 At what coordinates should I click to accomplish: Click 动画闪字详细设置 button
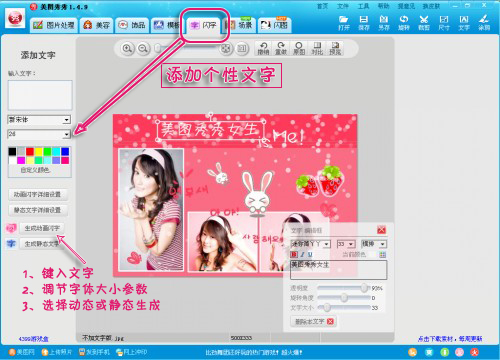(38, 194)
